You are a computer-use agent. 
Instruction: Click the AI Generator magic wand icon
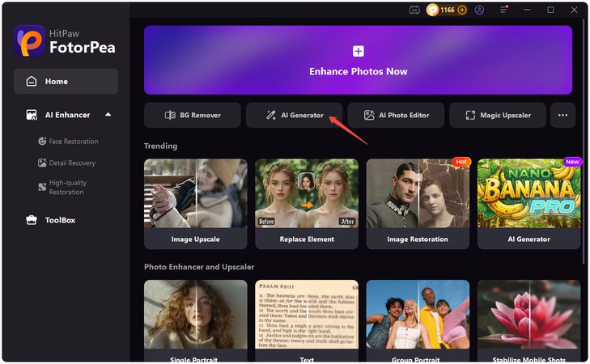click(x=271, y=115)
